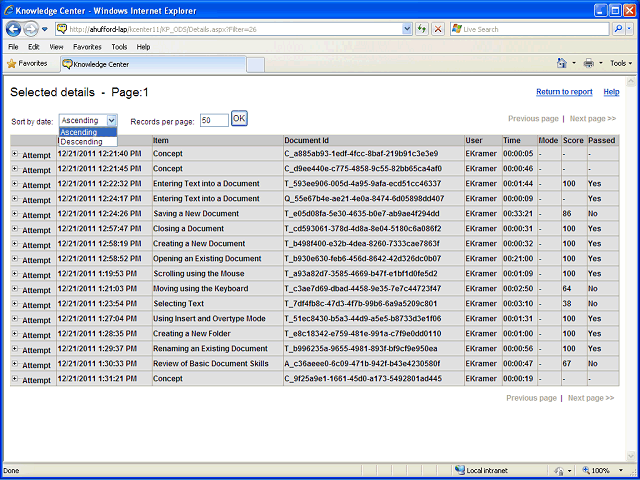This screenshot has width=640, height=480.
Task: Expand the 1:31:21 PM Concept attempt
Action: tap(15, 379)
